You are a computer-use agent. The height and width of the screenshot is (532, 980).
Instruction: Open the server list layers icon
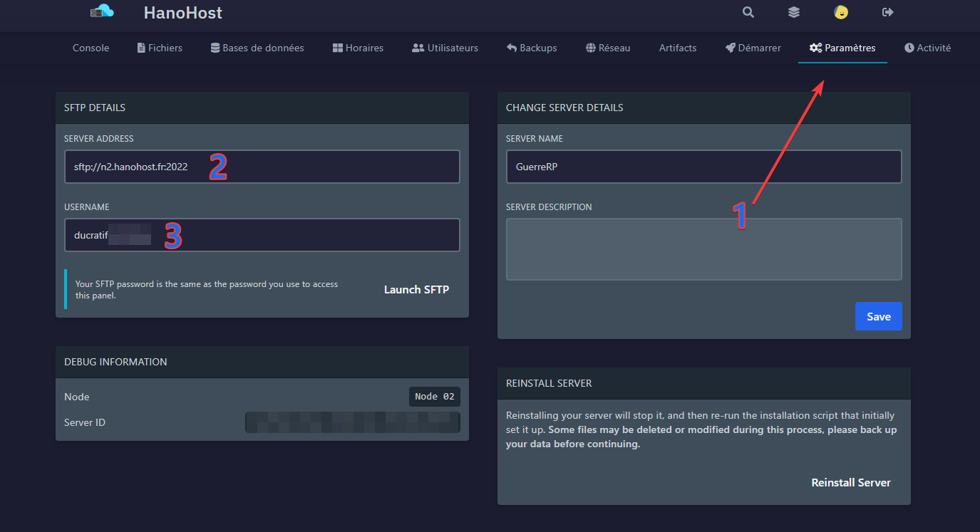pyautogui.click(x=794, y=12)
